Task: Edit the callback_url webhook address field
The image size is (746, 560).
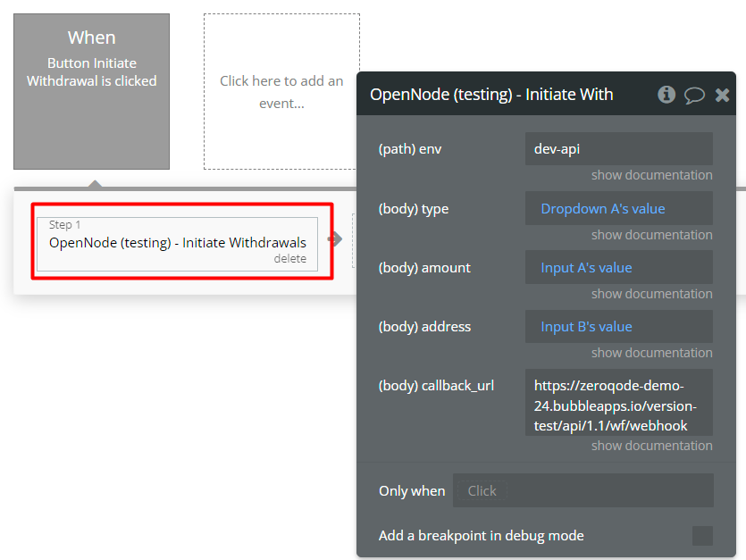Action: point(618,403)
